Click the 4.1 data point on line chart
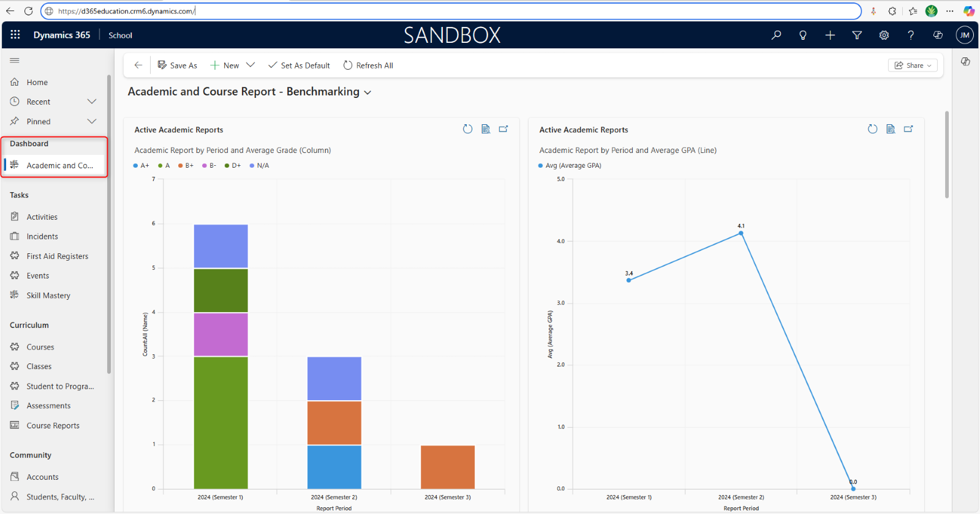This screenshot has width=980, height=514. [741, 233]
